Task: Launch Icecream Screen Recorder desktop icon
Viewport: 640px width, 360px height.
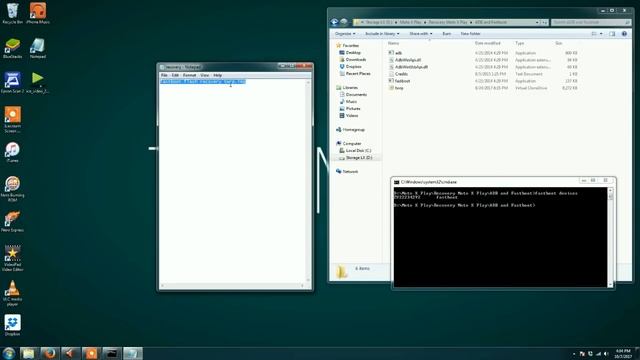Action: pyautogui.click(x=12, y=120)
